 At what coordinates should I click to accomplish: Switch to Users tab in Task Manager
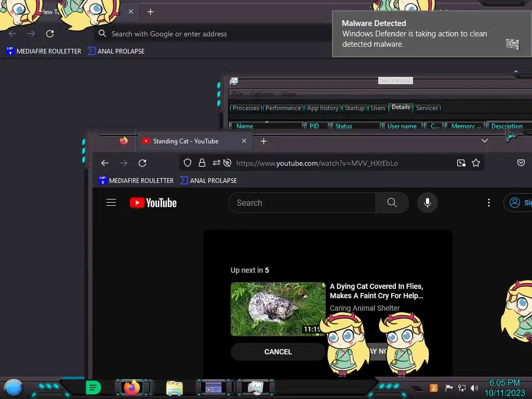378,108
